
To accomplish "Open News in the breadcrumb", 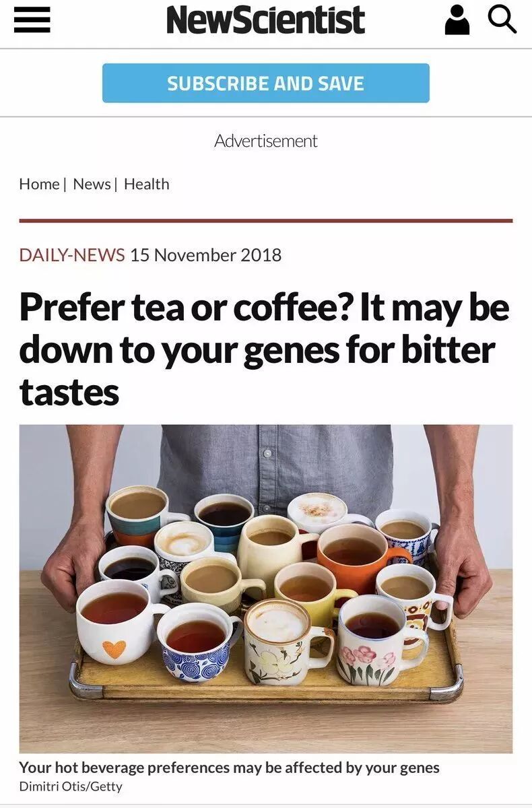I will 92,184.
